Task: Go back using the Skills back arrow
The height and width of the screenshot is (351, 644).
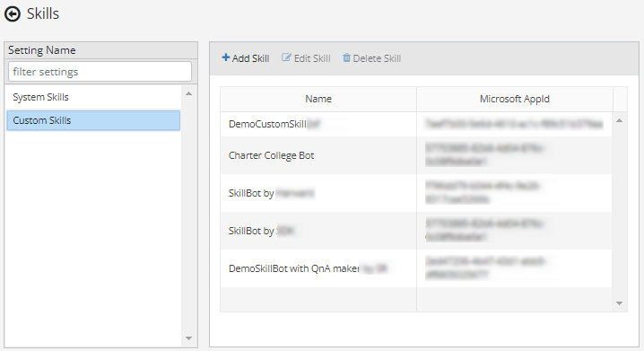Action: click(13, 14)
